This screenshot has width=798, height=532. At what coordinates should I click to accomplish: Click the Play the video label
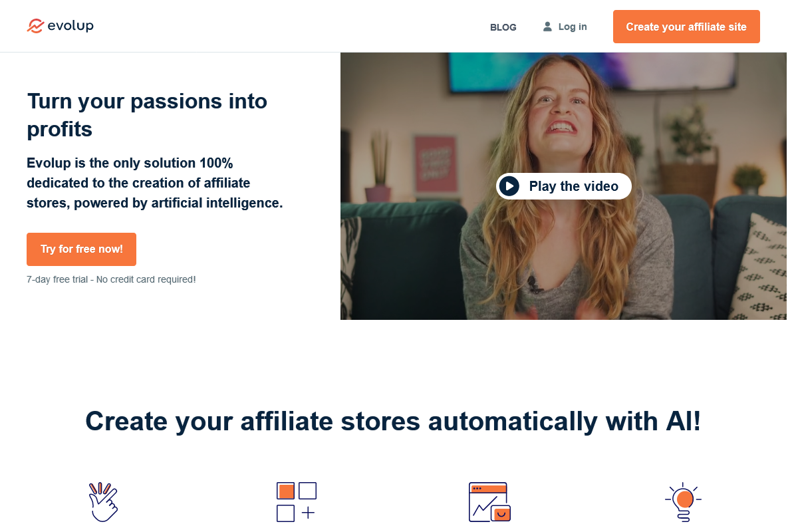pos(574,186)
